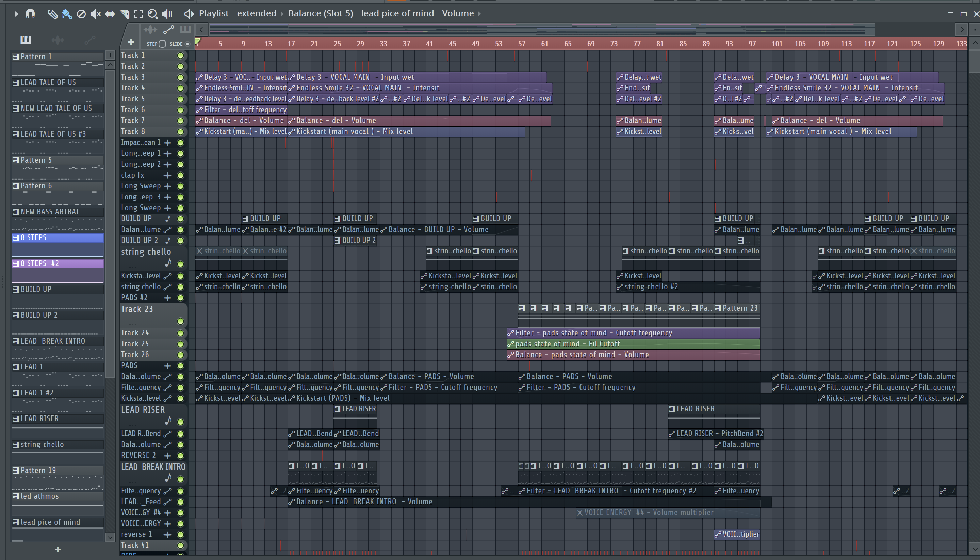Select the Mute tool
Screen dimensions: 980x560
coord(95,14)
